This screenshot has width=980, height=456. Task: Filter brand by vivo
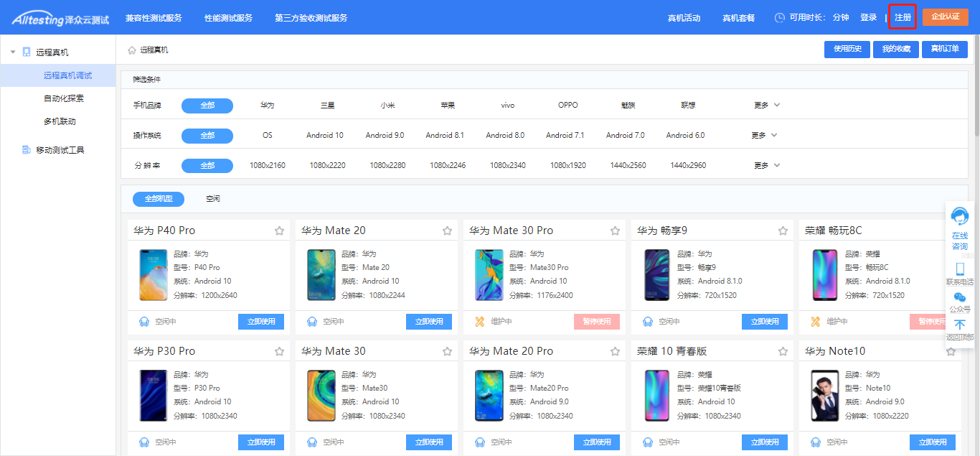click(508, 106)
